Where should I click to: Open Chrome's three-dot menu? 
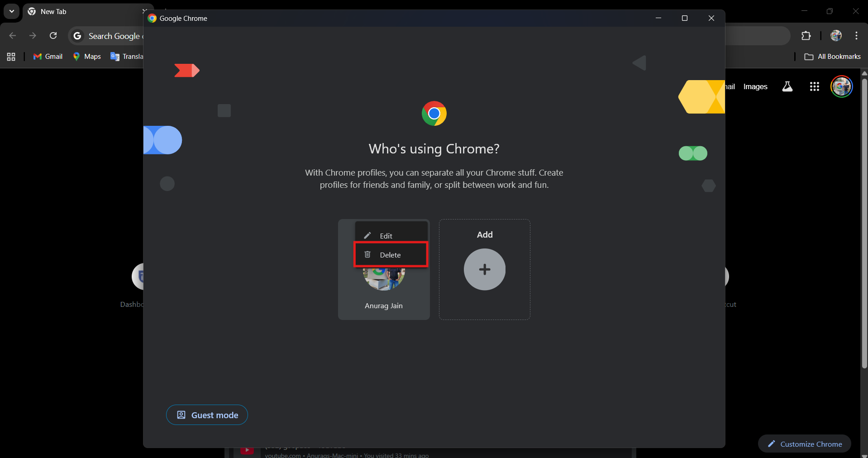pos(856,35)
